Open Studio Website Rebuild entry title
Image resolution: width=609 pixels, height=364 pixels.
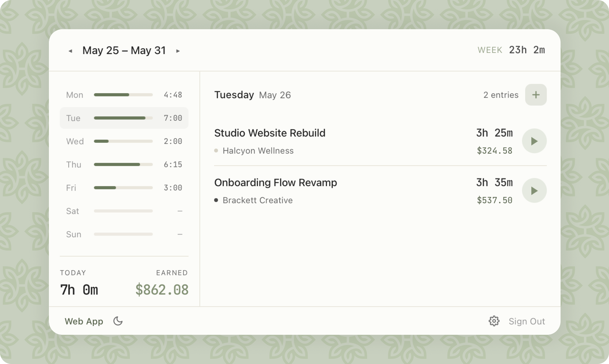270,133
